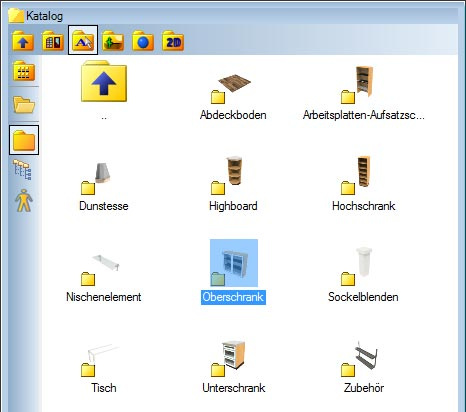
Task: Click the up-arrow folder toolbar icon
Action: [x=23, y=41]
